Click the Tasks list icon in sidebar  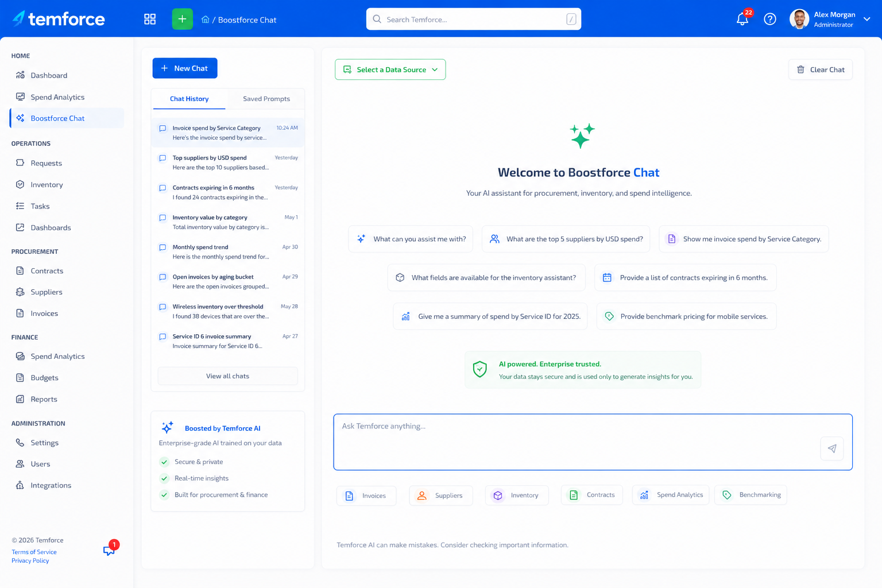pyautogui.click(x=20, y=206)
